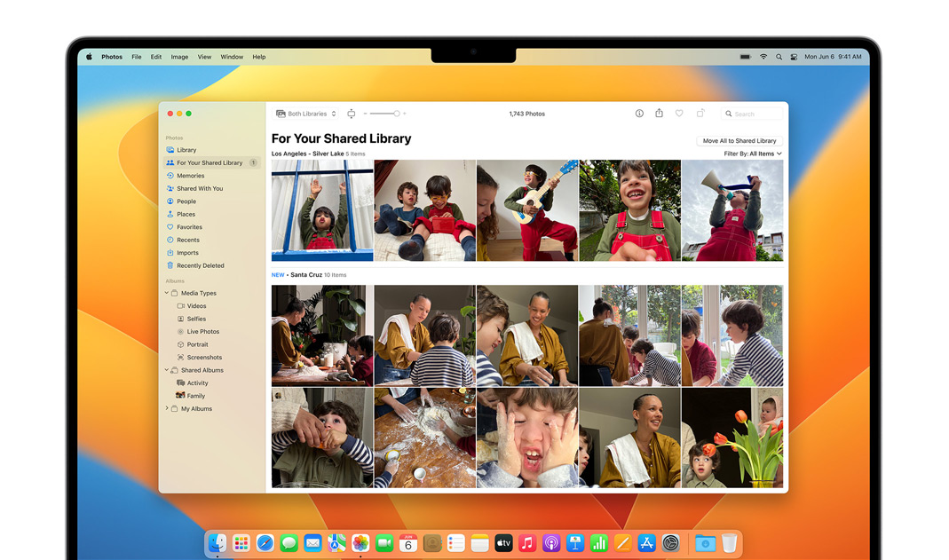
Task: Open Messages from the Dock
Action: pyautogui.click(x=289, y=543)
